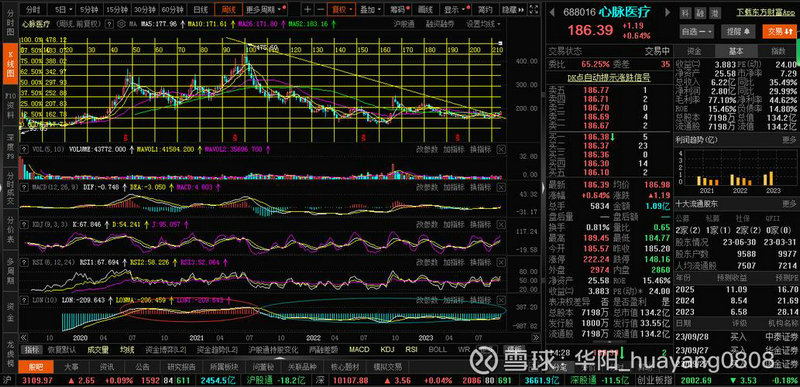Switch chart to 日线 period

click(x=201, y=10)
